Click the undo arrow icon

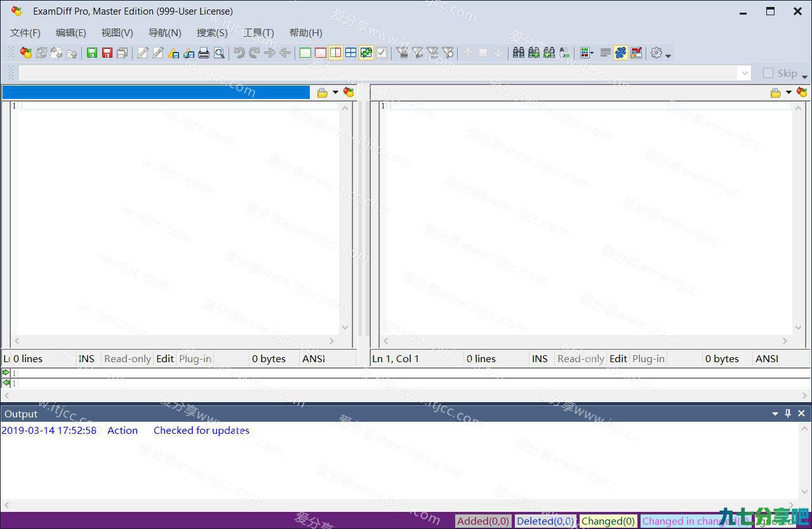pyautogui.click(x=239, y=53)
